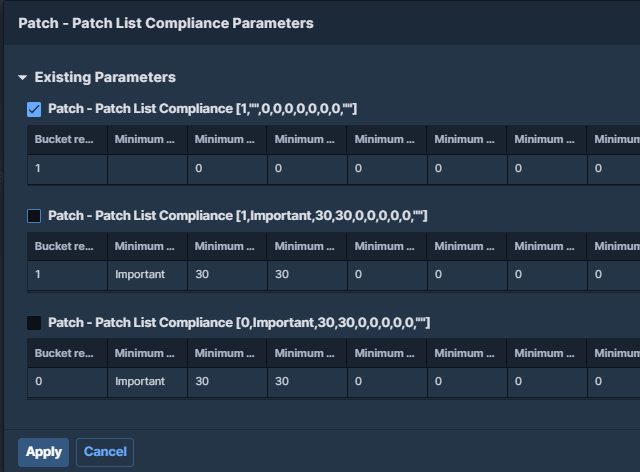Uncheck the checked first Patch List Compliance checkbox
Viewport: 640px width, 472px height.
34,109
